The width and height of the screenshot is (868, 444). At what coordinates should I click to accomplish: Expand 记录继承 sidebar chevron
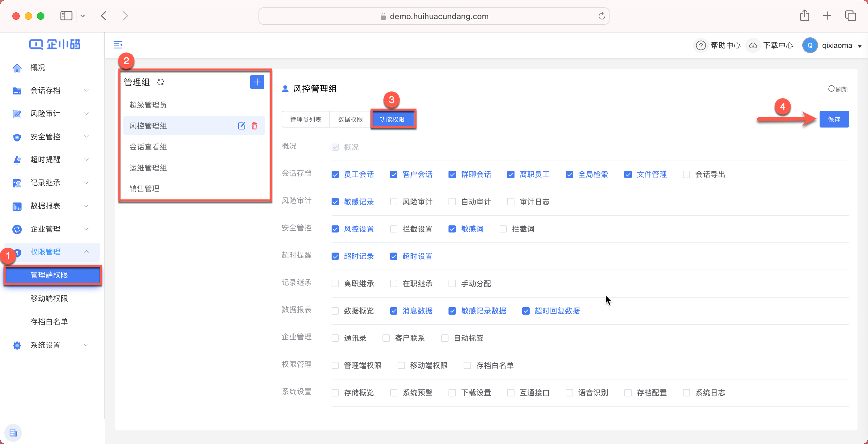coord(86,183)
